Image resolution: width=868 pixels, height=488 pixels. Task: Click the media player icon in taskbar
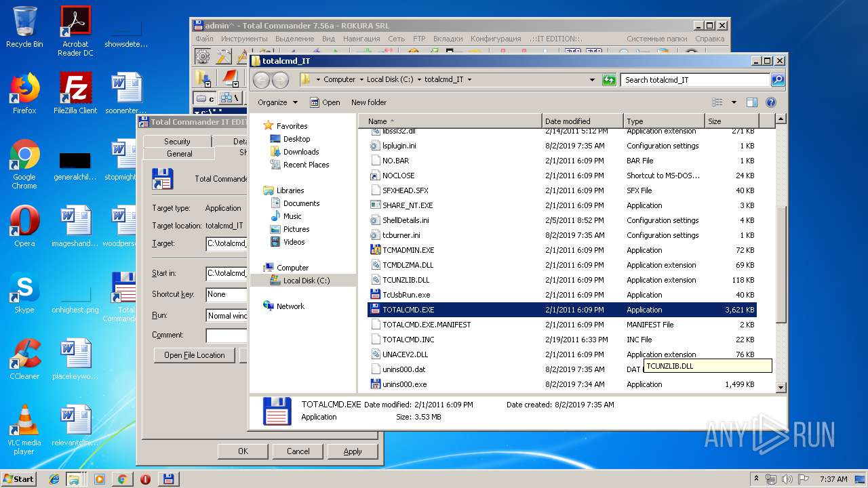[x=100, y=479]
